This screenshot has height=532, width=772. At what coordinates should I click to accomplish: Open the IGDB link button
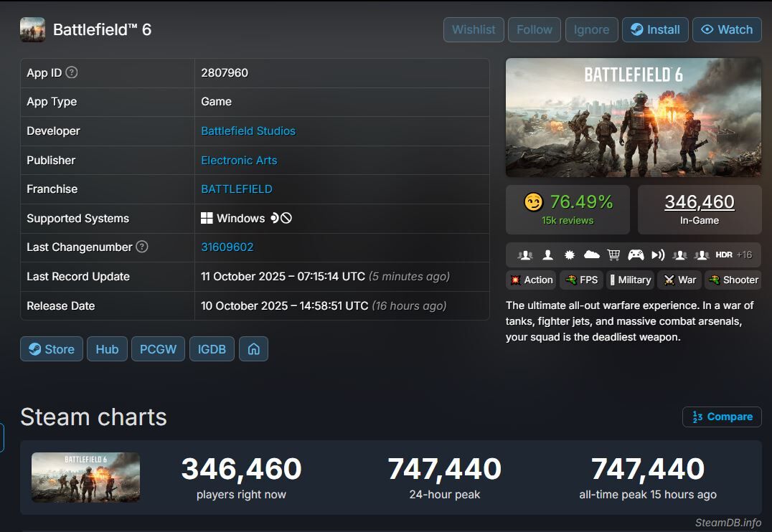pos(212,349)
